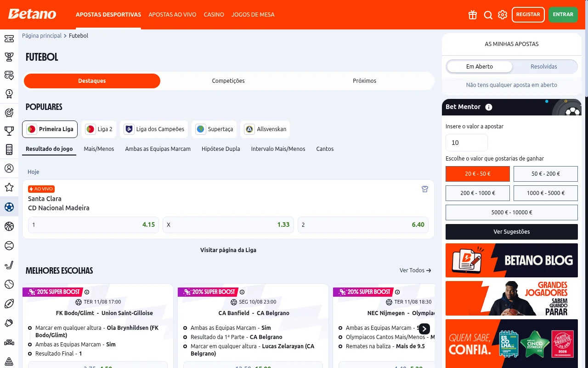Open the Grandes Jogadores banner
The height and width of the screenshot is (368, 588).
click(x=512, y=299)
